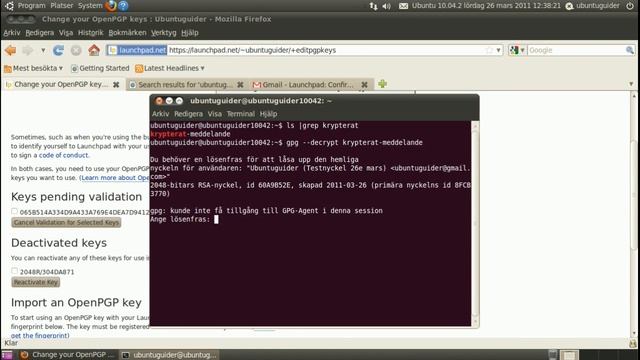Screen dimensions: 640x360
Task: Open the help icon in the top panel
Action: 123,6
